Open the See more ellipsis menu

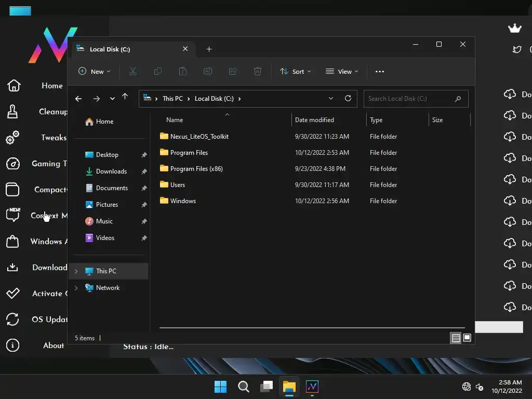pos(380,72)
